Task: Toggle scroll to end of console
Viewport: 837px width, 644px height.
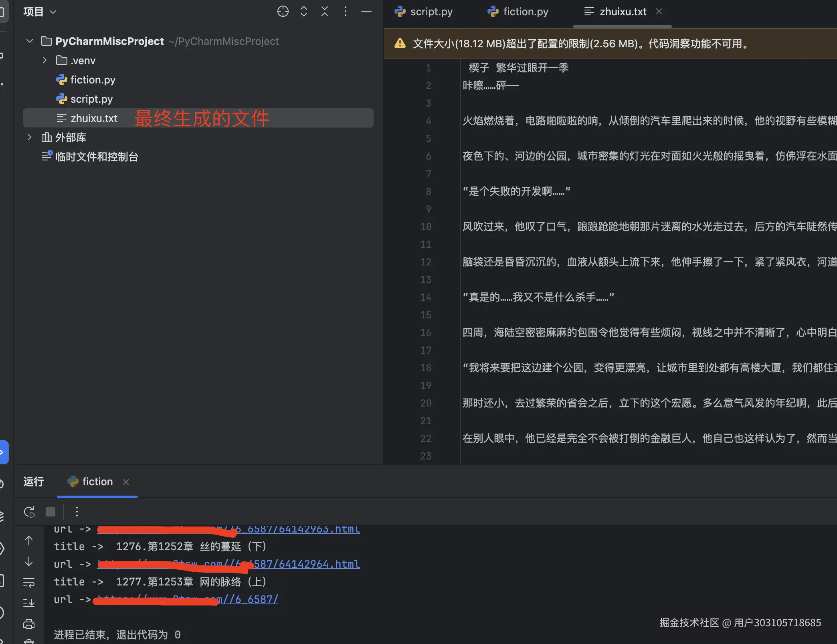Action: [29, 603]
